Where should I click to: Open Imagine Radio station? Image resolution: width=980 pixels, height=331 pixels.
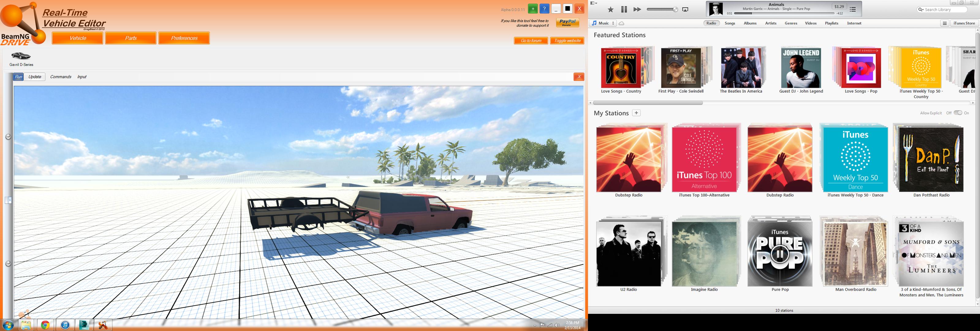click(x=704, y=254)
